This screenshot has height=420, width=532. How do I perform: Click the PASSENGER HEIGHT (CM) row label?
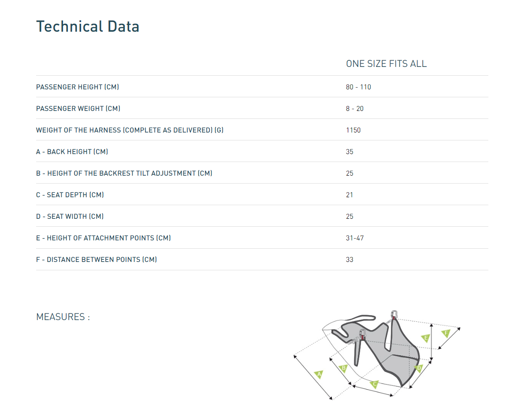pyautogui.click(x=78, y=87)
